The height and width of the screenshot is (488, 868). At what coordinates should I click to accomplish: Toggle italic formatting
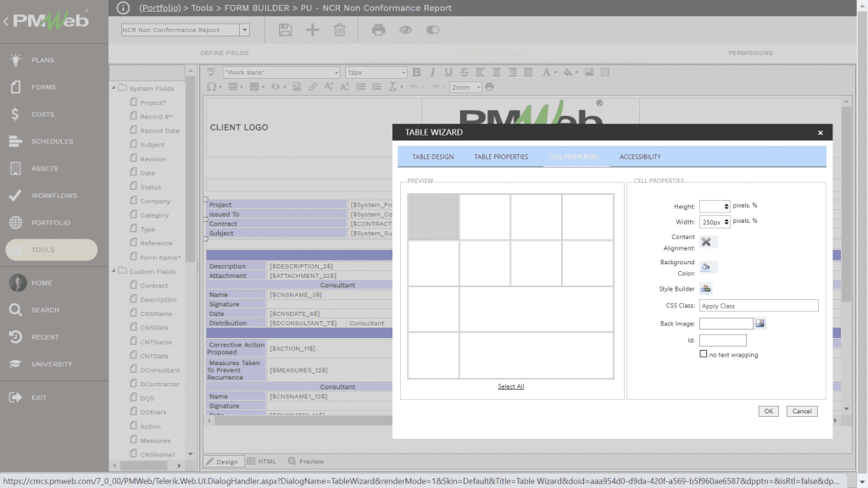pyautogui.click(x=433, y=72)
